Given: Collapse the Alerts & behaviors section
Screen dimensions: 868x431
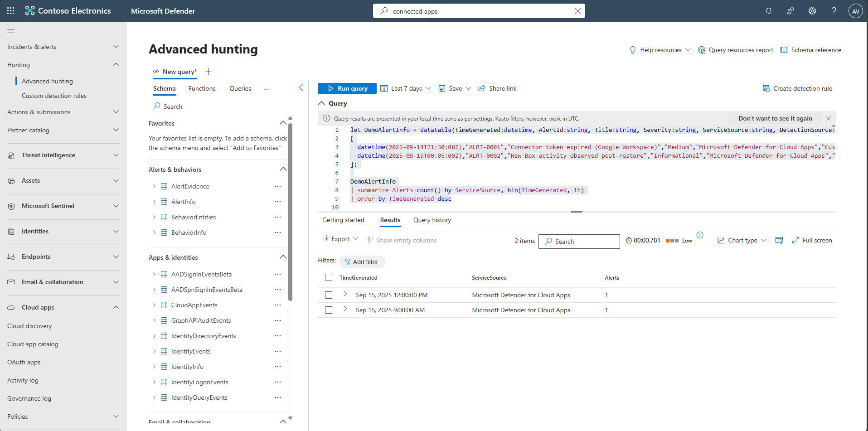Looking at the screenshot, I should point(283,169).
